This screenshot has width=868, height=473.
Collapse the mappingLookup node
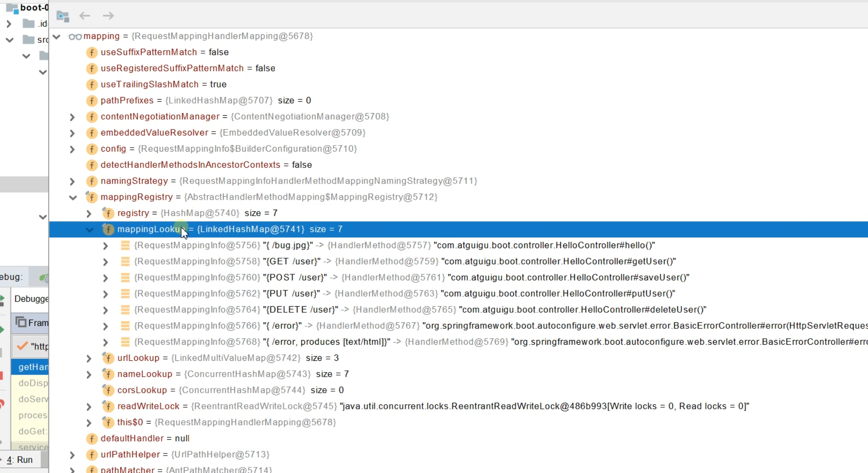coord(89,230)
